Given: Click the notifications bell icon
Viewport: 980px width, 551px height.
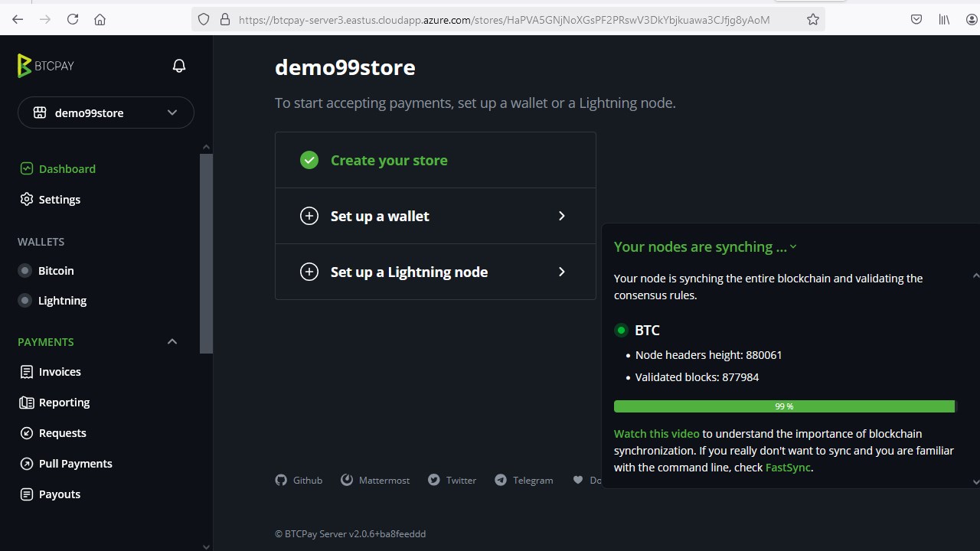Looking at the screenshot, I should 179,66.
